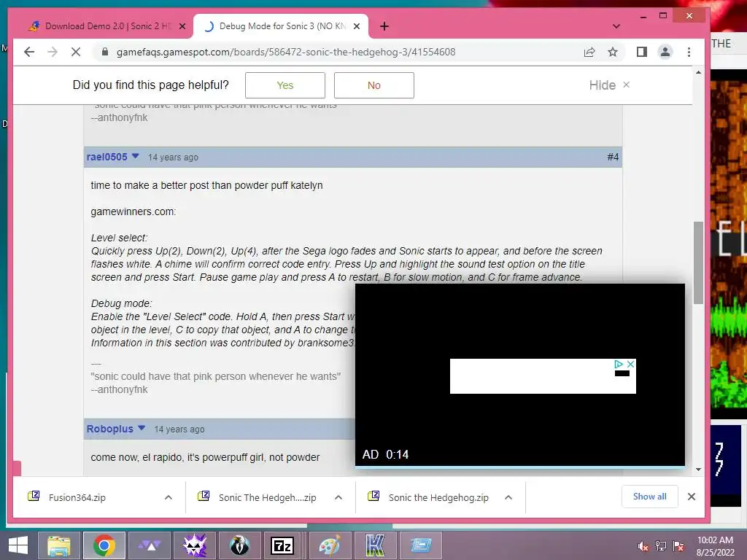Open the tab search dropdown

[616, 26]
